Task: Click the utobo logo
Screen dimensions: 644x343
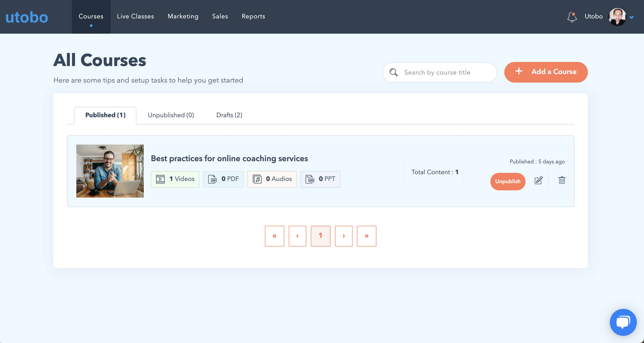Action: (27, 17)
